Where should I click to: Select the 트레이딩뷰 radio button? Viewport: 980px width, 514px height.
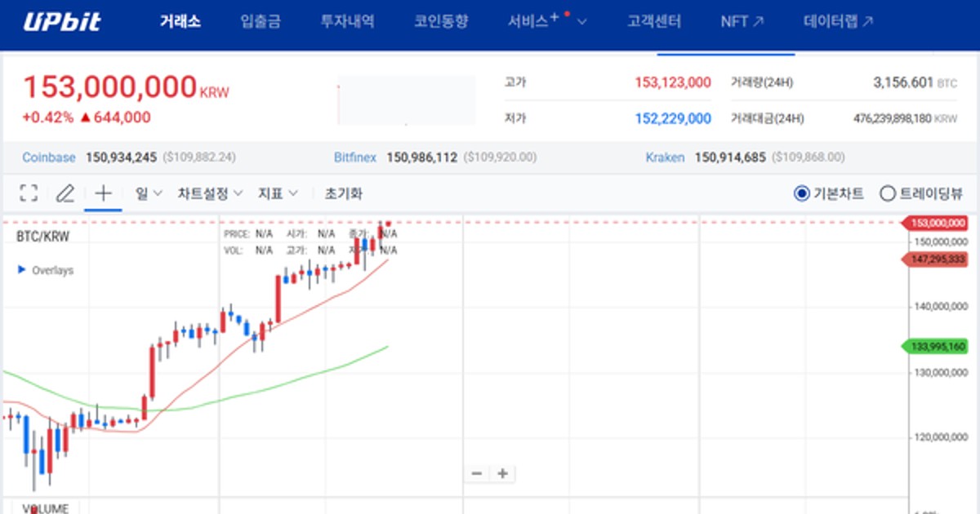click(x=888, y=193)
